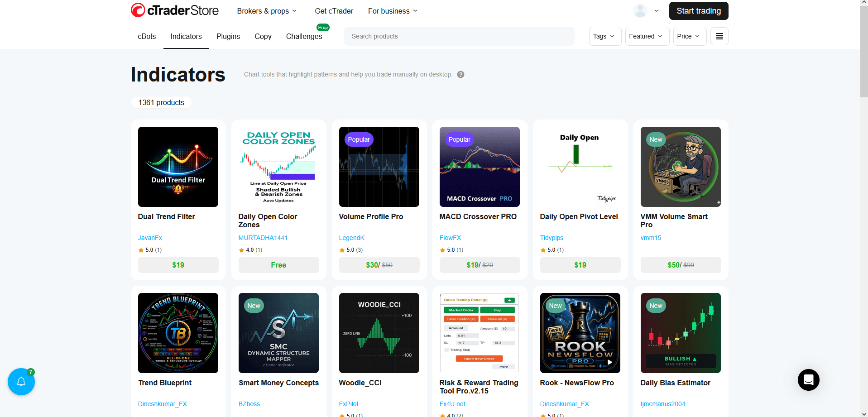Open the notifications bell icon
Image resolution: width=868 pixels, height=417 pixels.
tap(21, 382)
